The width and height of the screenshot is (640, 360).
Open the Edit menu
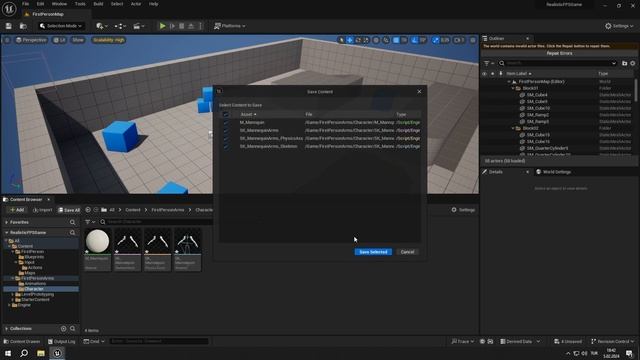click(40, 4)
